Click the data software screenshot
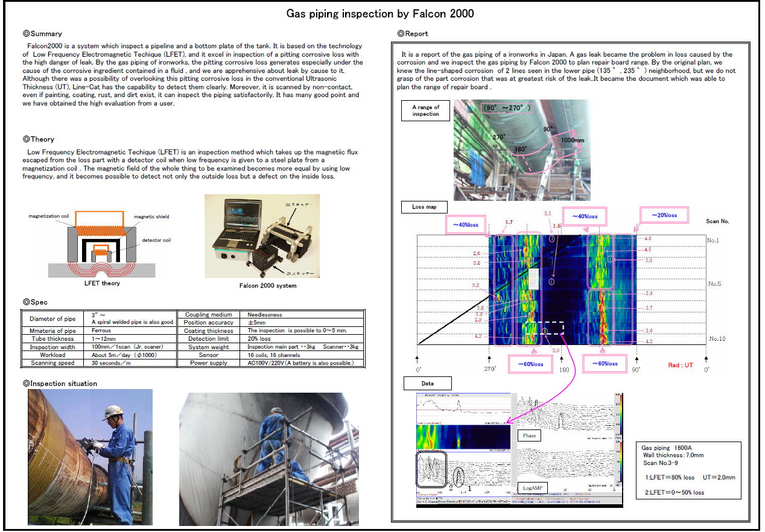The height and width of the screenshot is (532, 765). [x=519, y=449]
